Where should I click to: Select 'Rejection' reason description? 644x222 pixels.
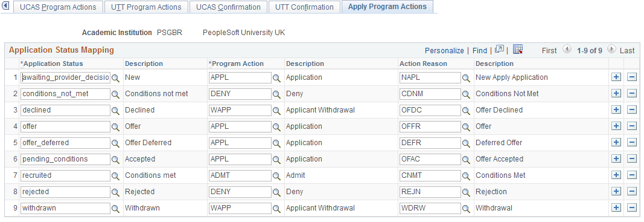[x=491, y=192]
